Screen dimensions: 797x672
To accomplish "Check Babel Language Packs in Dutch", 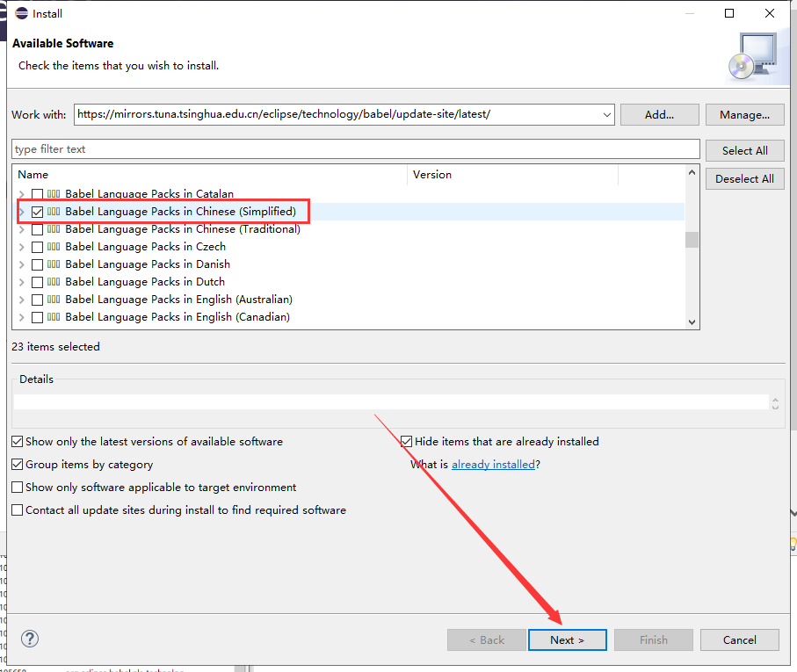I will [x=37, y=282].
